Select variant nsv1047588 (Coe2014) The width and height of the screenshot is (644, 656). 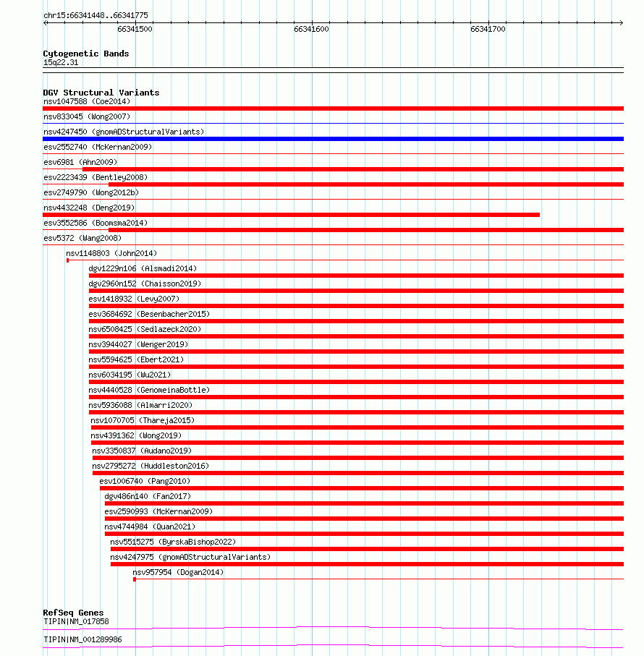(87, 101)
